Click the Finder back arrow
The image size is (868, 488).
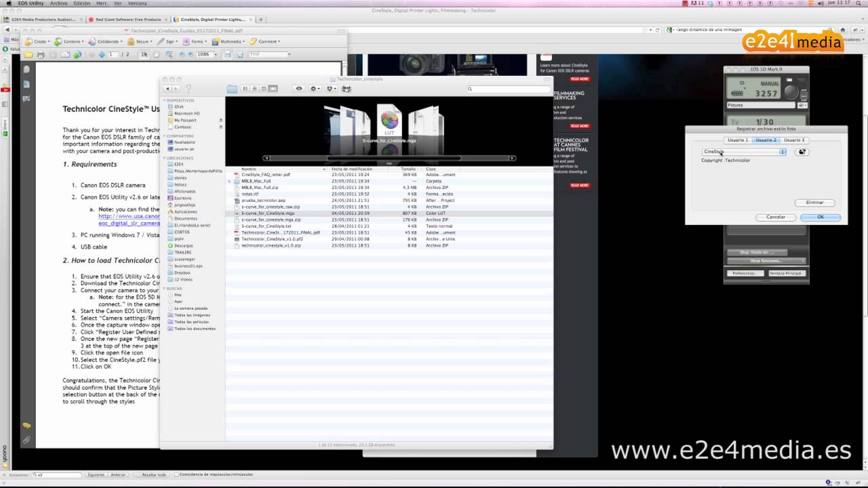coord(167,89)
